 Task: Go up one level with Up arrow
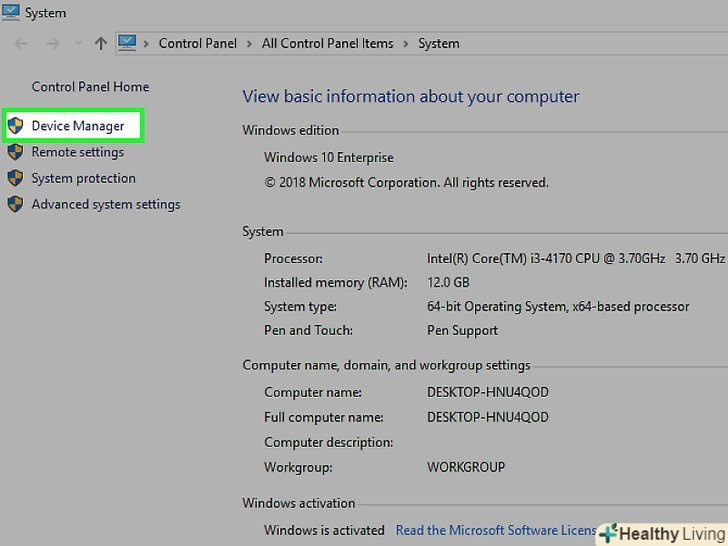[100, 44]
